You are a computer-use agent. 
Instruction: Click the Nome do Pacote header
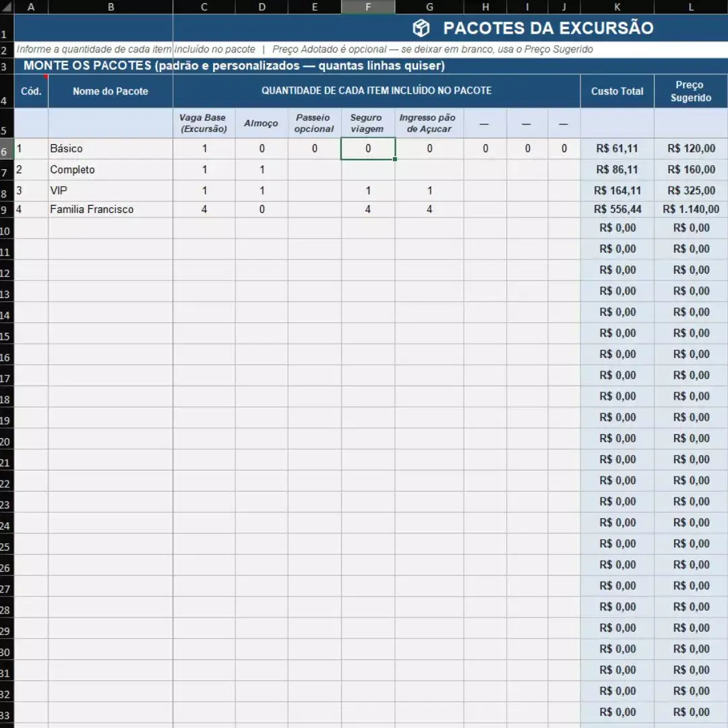tap(111, 91)
